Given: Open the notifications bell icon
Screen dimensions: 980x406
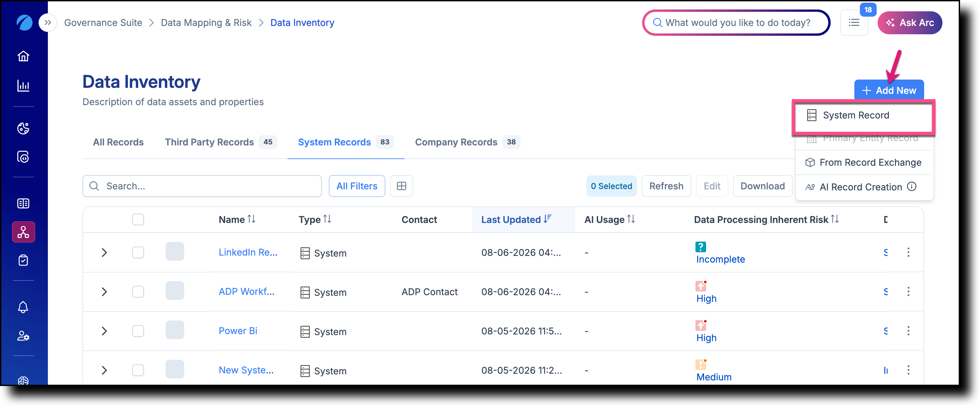Looking at the screenshot, I should pos(23,307).
